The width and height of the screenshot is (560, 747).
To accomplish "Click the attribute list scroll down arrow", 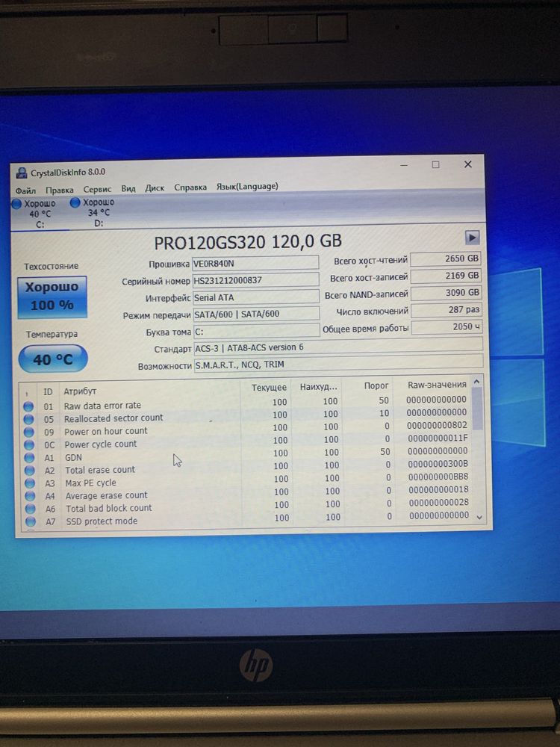I will pyautogui.click(x=479, y=517).
